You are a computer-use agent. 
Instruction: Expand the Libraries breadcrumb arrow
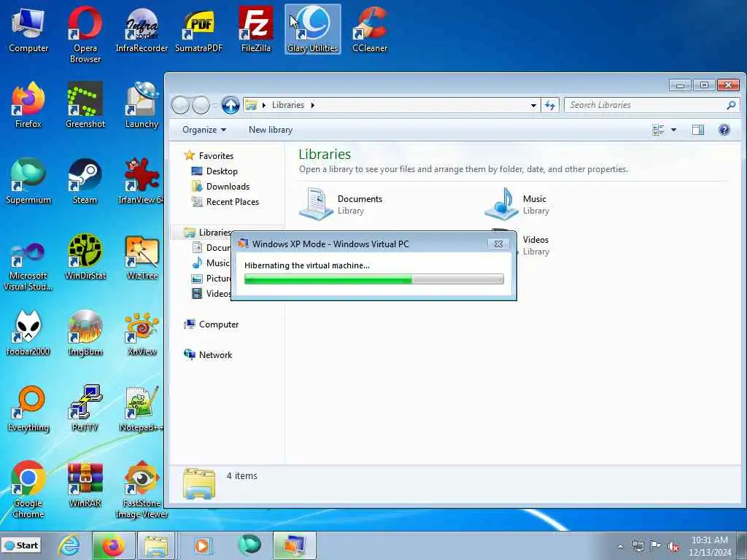[312, 105]
